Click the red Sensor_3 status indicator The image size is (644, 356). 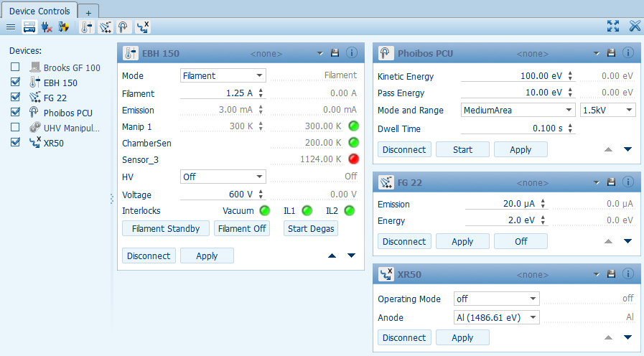click(353, 159)
